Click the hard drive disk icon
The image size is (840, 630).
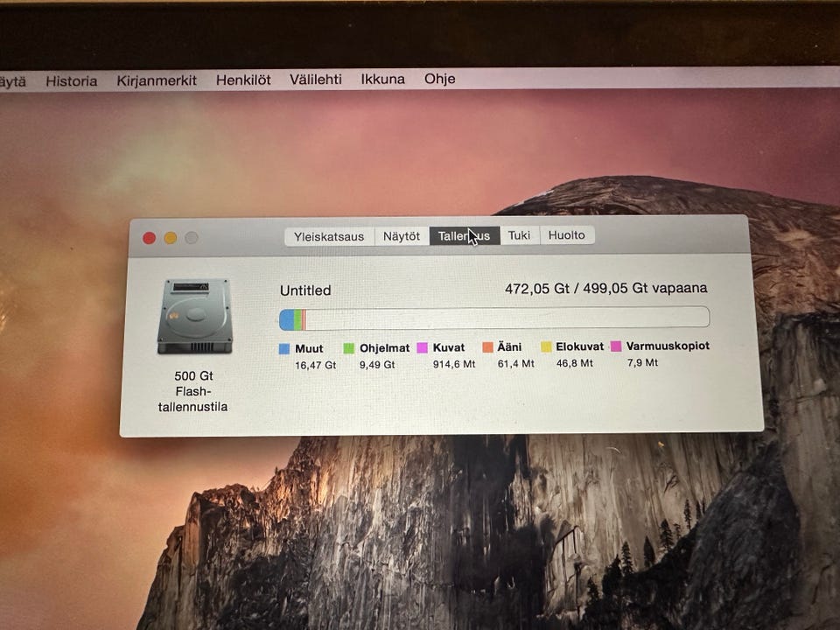195,317
